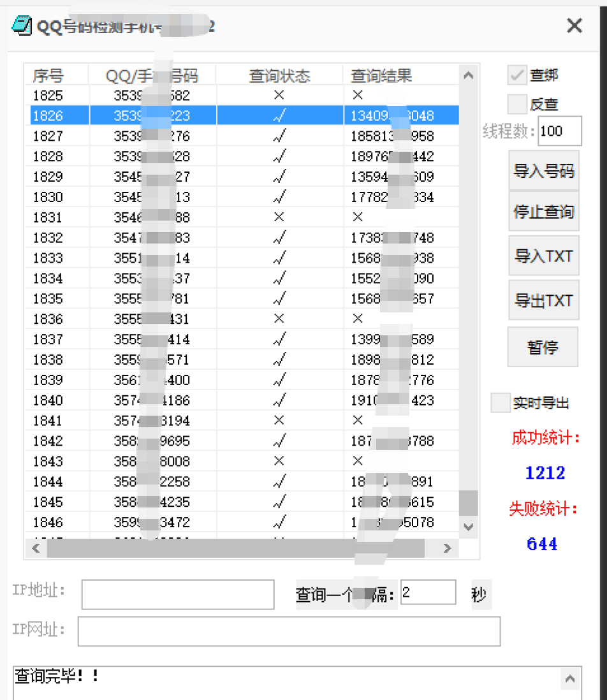Select row 1840 in the list

242,400
